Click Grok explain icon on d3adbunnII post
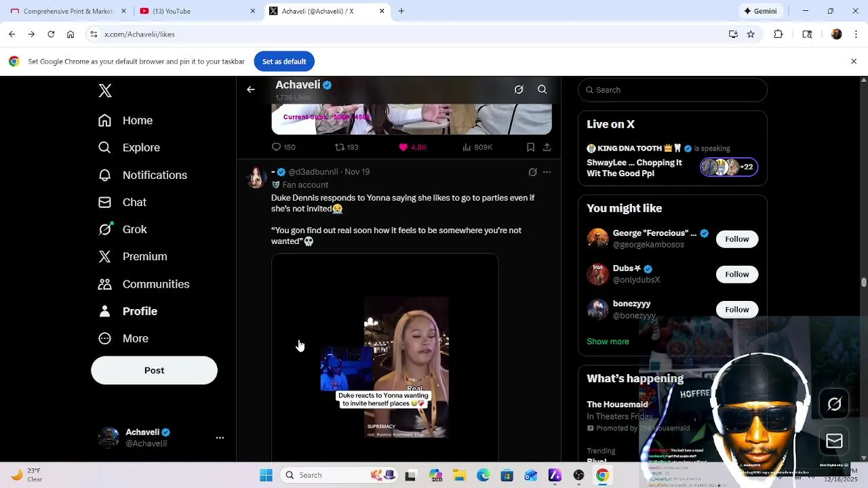The width and height of the screenshot is (868, 488). point(533,172)
